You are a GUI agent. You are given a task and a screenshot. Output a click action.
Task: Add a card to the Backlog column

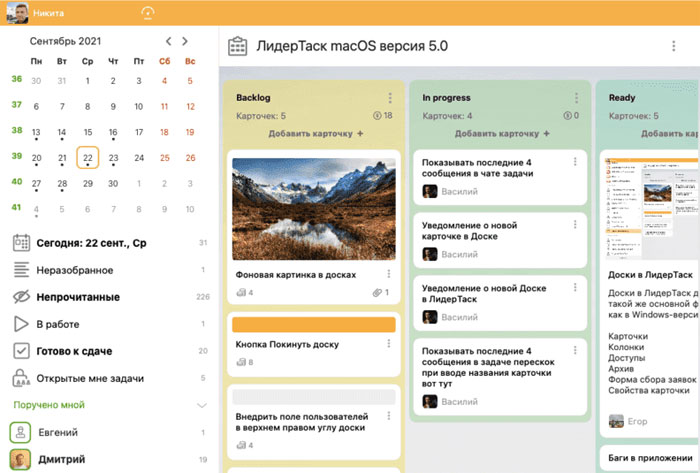click(316, 133)
